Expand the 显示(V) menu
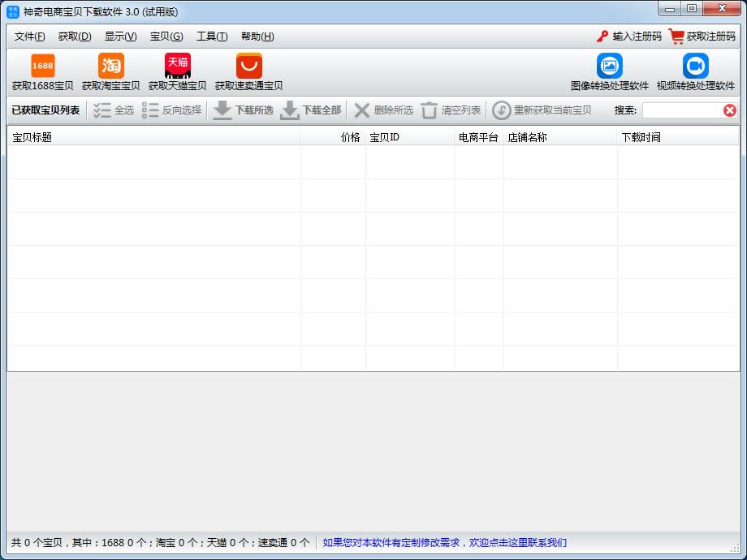Screen dimensions: 747x560 (x=120, y=37)
